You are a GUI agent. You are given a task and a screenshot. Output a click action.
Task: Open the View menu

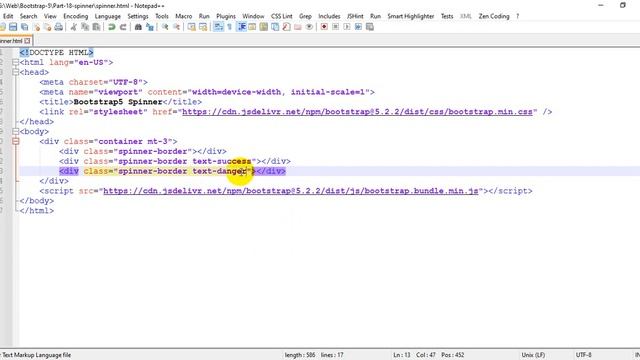50,16
